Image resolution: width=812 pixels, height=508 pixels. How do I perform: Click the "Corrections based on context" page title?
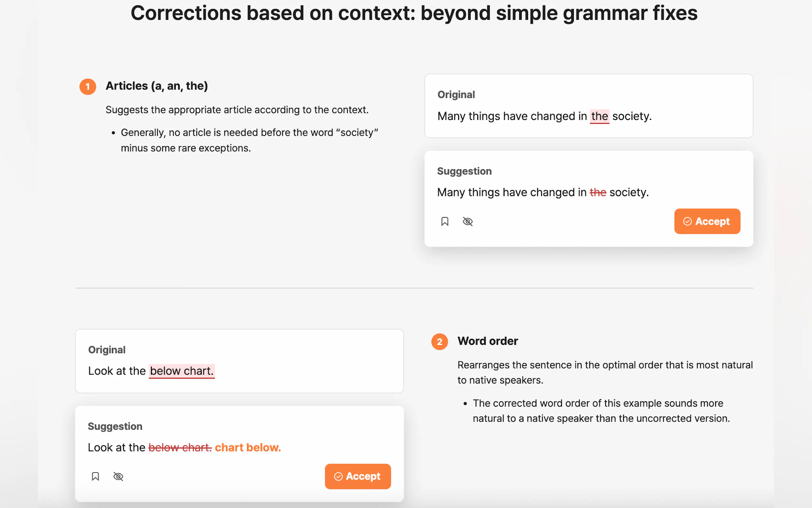(414, 13)
